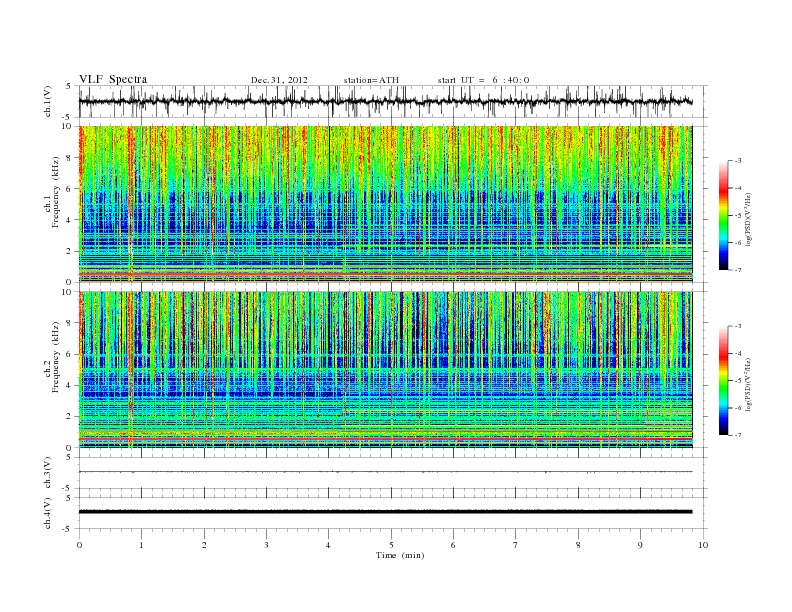Viewport: 792px width, 612px height.
Task: Click time axis tick label "3"
Action: point(266,545)
